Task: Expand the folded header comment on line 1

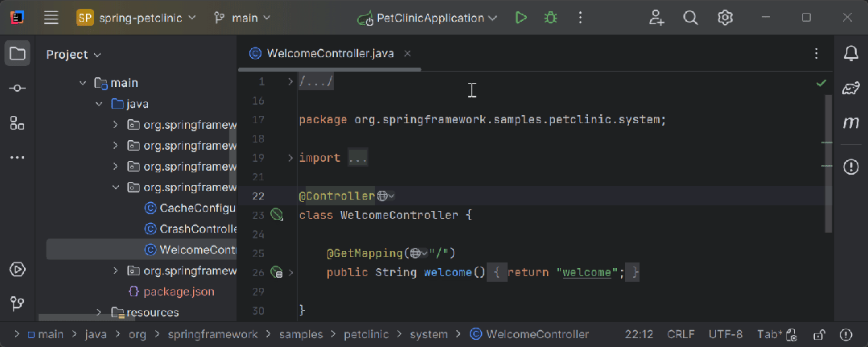Action: 290,81
